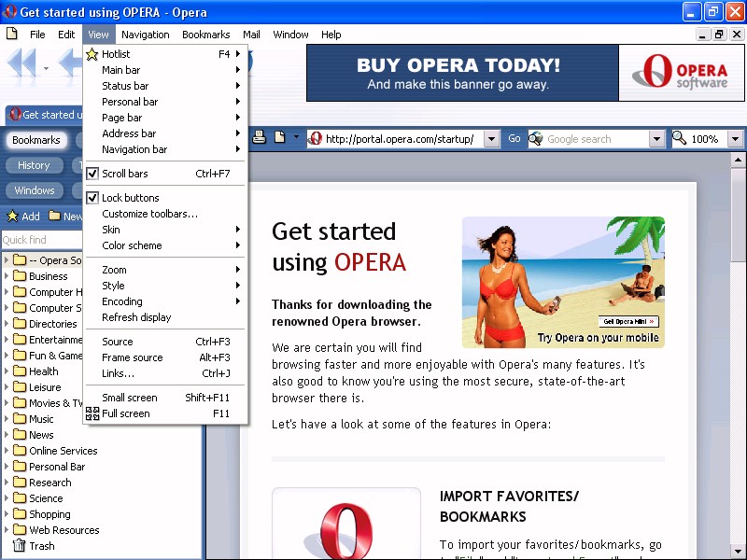747x560 pixels.
Task: Click the Opera icon in the address field
Action: [x=315, y=138]
